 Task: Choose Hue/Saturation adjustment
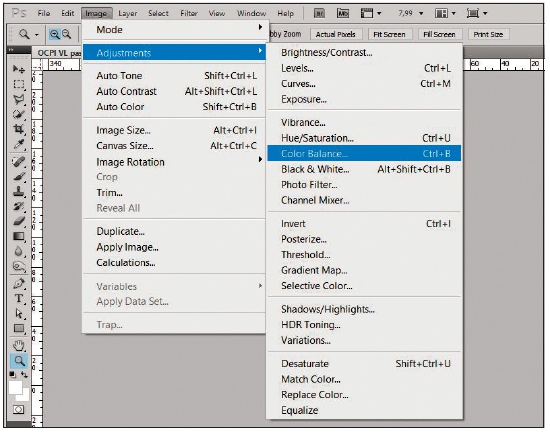click(364, 138)
